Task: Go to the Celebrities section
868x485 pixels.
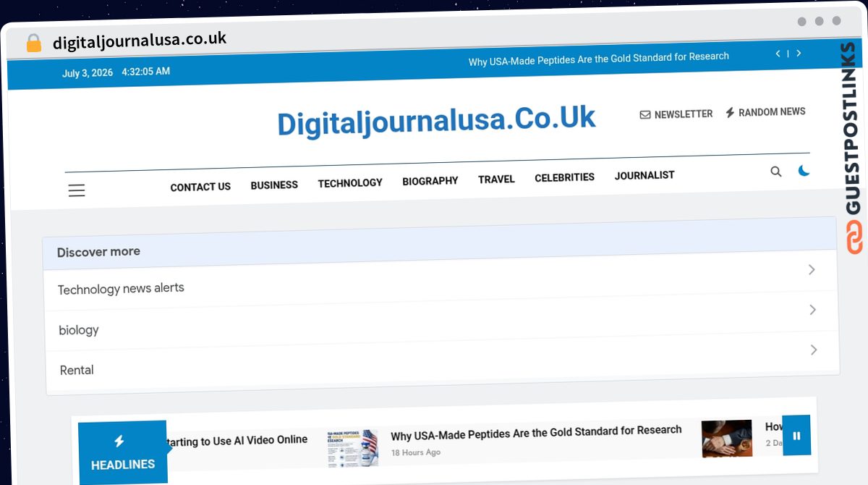Action: (x=564, y=177)
